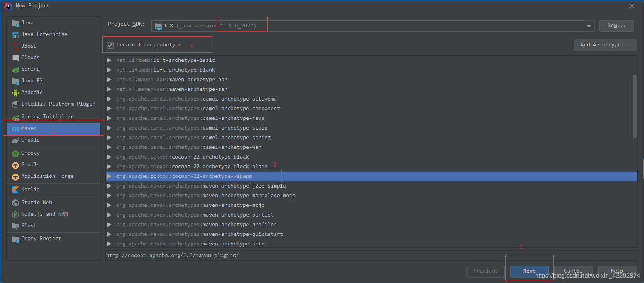Viewport: 644px width, 283px height.
Task: Expand maven-archetype-site node
Action: tap(109, 244)
